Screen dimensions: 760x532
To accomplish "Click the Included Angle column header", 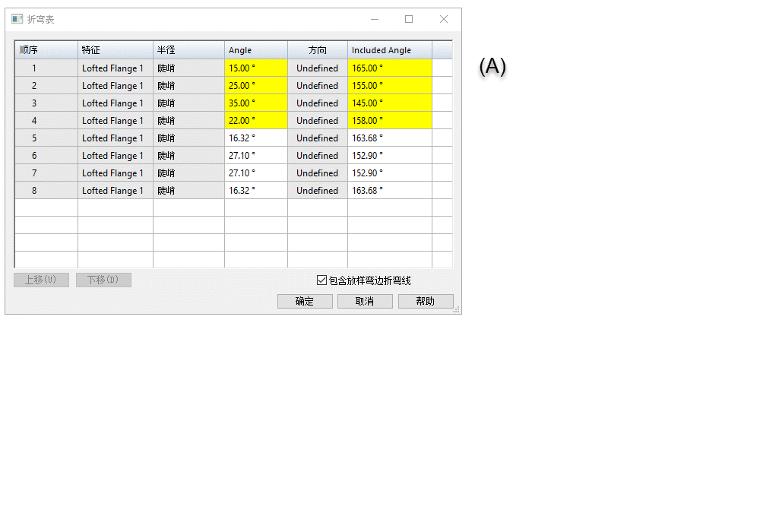I will [x=389, y=50].
